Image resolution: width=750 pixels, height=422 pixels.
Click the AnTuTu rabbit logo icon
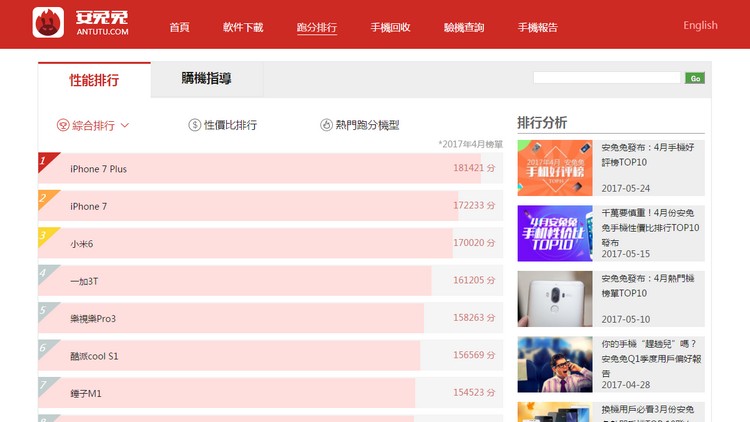[48, 22]
